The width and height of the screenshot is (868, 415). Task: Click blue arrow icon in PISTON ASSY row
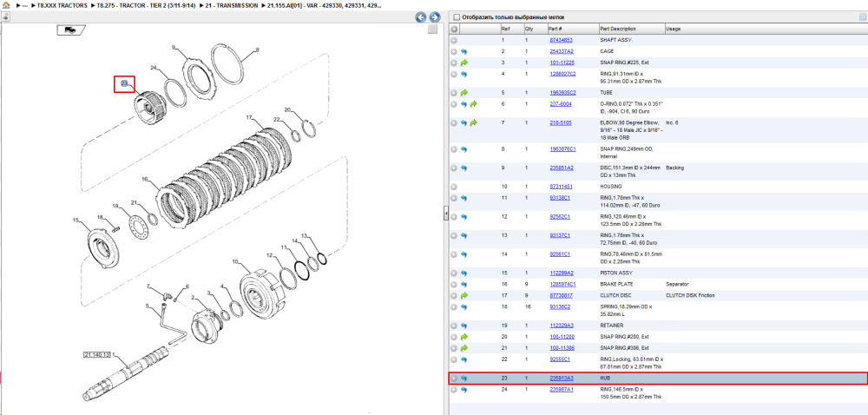tap(464, 273)
